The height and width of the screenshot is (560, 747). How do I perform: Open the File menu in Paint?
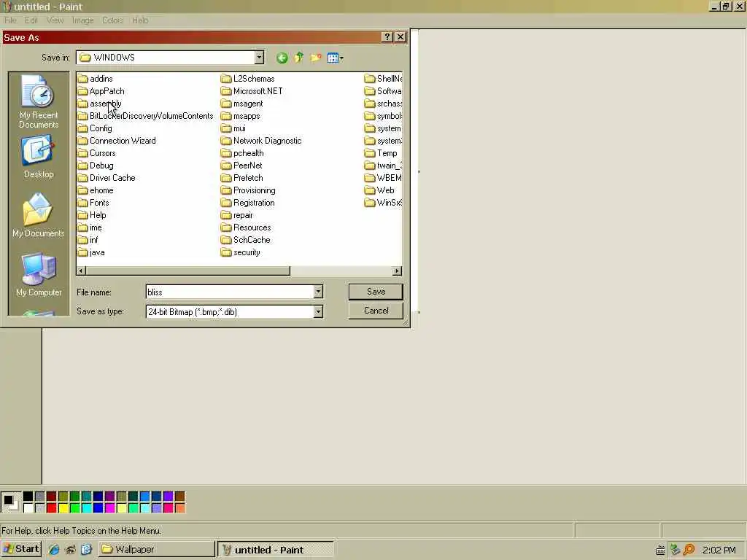(10, 20)
